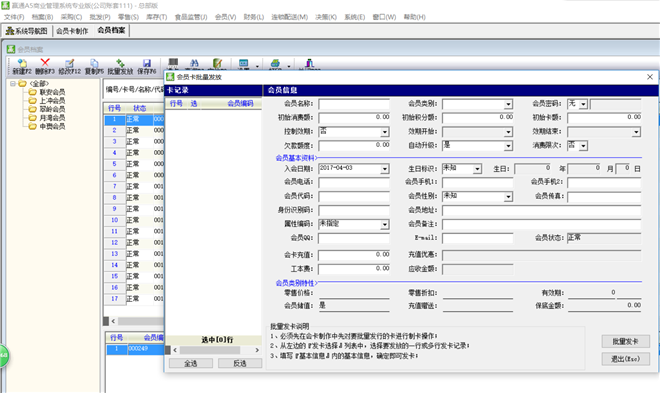
Task: Click the 复制F5 copy toolbar icon
Action: pyautogui.click(x=94, y=63)
